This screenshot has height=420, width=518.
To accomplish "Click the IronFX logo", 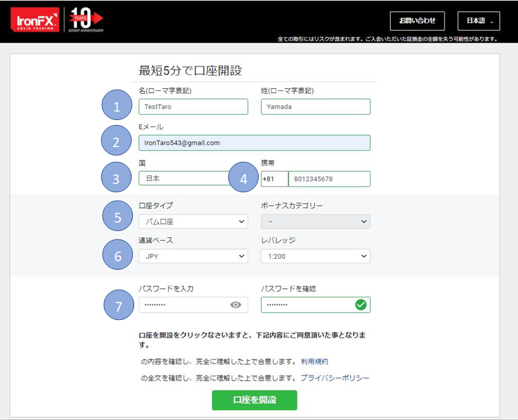I will (x=35, y=20).
